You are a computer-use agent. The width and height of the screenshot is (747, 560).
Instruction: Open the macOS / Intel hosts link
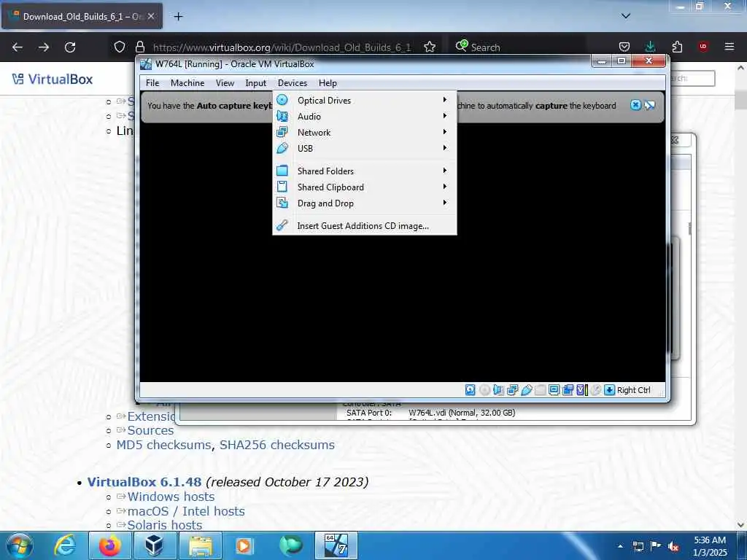click(186, 511)
